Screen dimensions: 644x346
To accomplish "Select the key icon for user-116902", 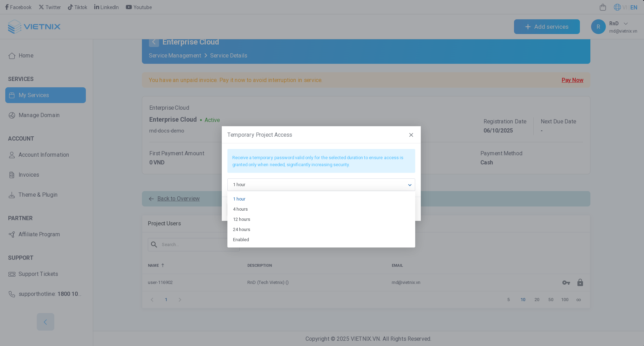I will click(x=566, y=282).
